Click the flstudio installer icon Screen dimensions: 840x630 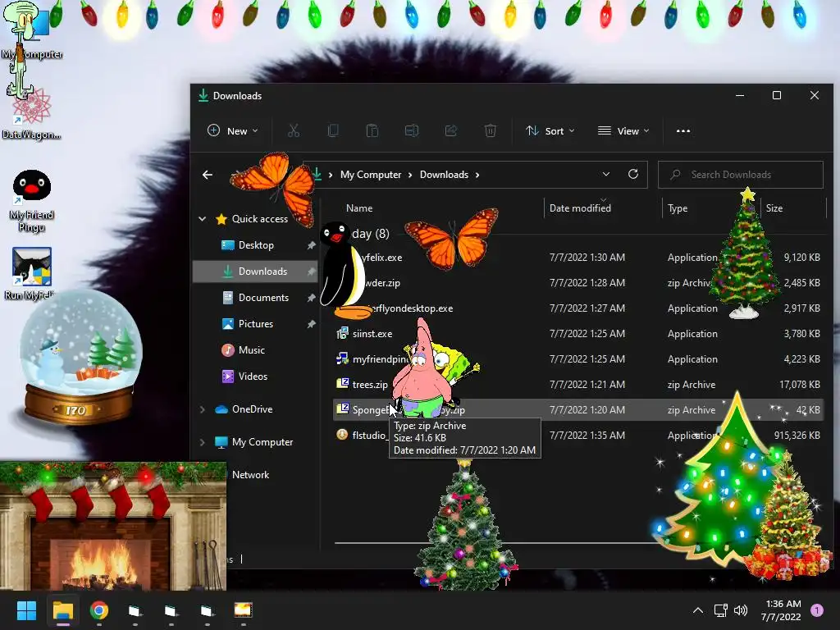coord(342,435)
